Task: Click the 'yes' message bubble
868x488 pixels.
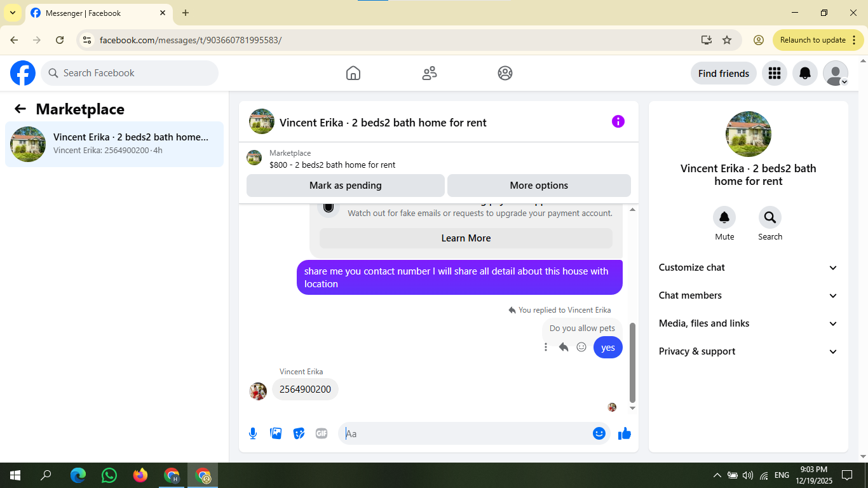Action: pos(608,348)
